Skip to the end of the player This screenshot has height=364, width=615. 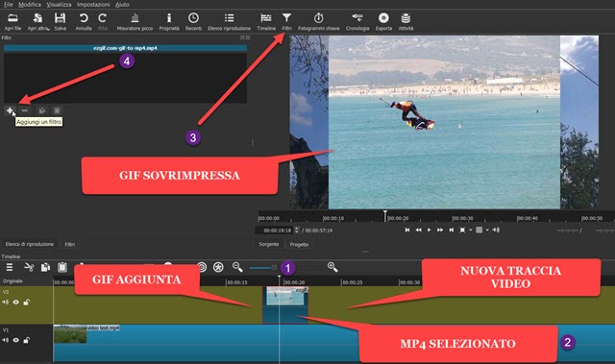(452, 230)
